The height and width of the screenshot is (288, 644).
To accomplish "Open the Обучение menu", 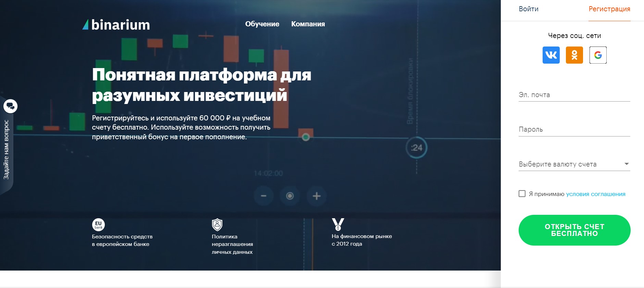I will click(262, 24).
